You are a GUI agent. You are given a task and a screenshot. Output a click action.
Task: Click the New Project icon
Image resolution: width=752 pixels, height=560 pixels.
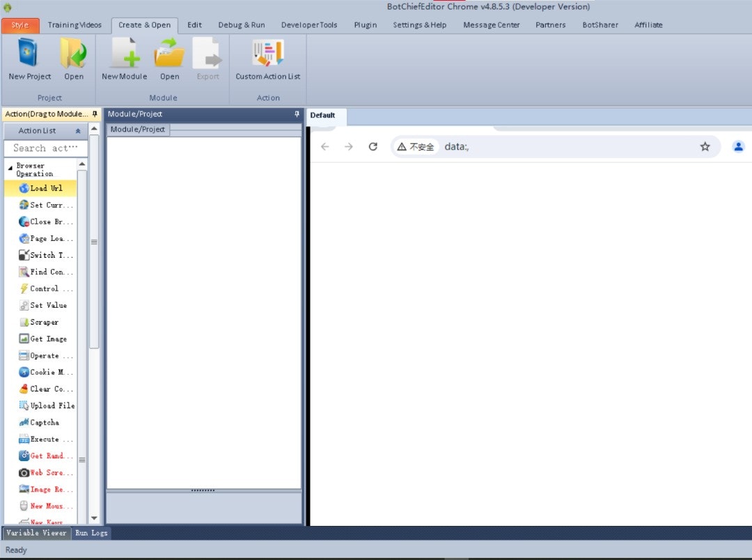[29, 59]
